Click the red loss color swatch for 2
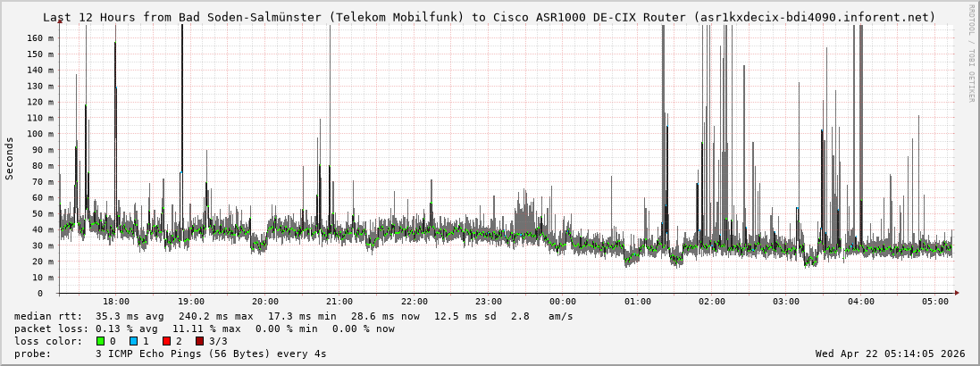The image size is (980, 366). click(166, 341)
